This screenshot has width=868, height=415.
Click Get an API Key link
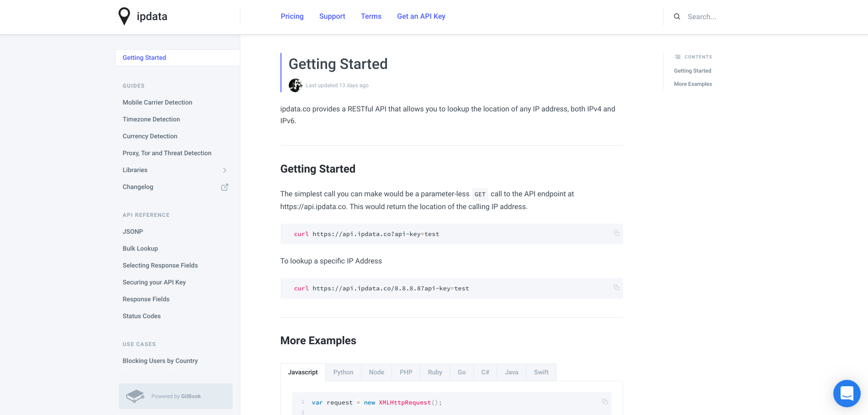click(x=421, y=16)
